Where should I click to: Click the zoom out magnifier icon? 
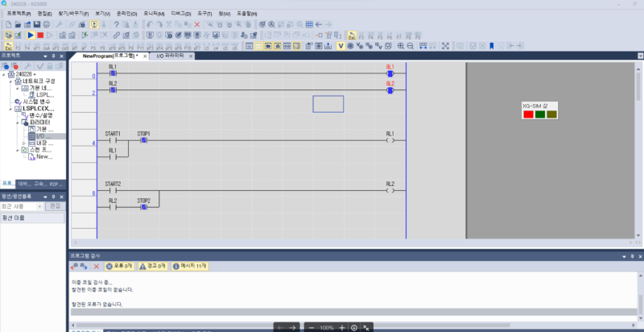pos(410,46)
